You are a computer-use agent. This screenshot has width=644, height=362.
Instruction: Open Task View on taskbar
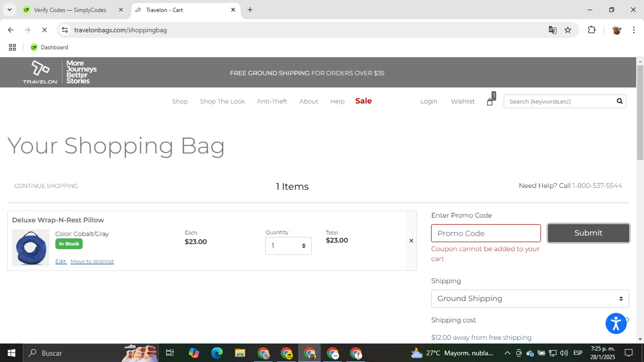point(170,353)
